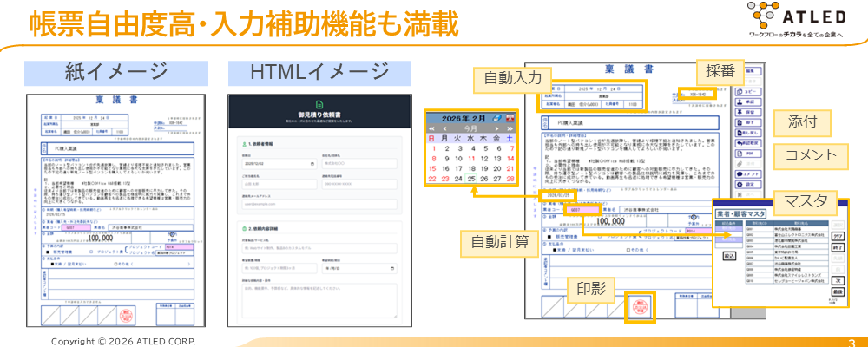Cancel approval with the 承認取消 button

(x=748, y=143)
